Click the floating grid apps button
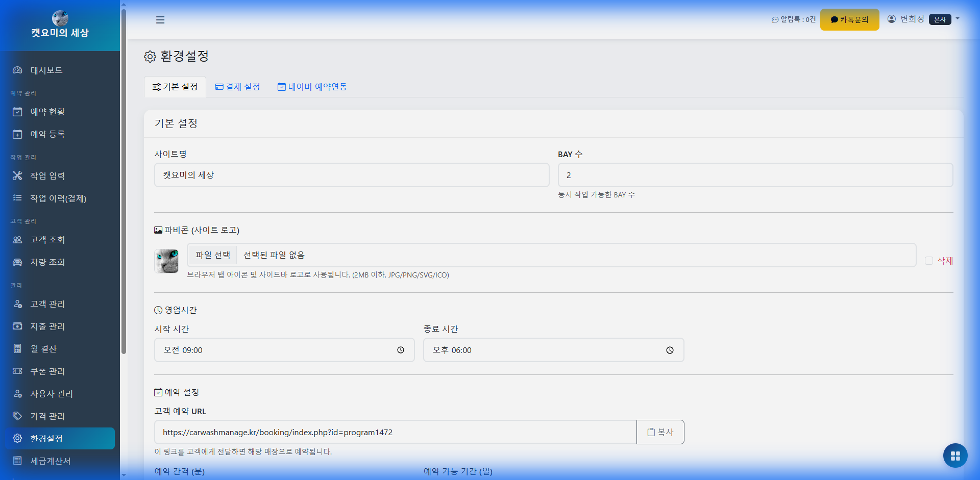 955,456
